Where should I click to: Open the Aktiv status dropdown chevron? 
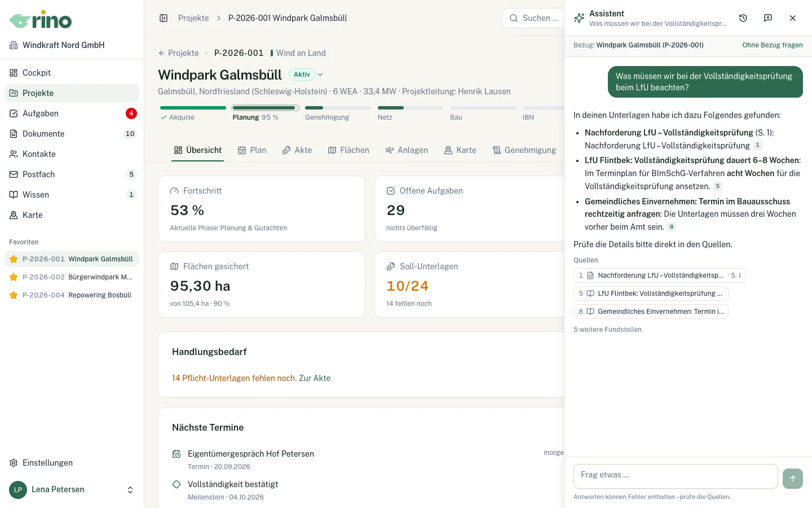[x=321, y=75]
